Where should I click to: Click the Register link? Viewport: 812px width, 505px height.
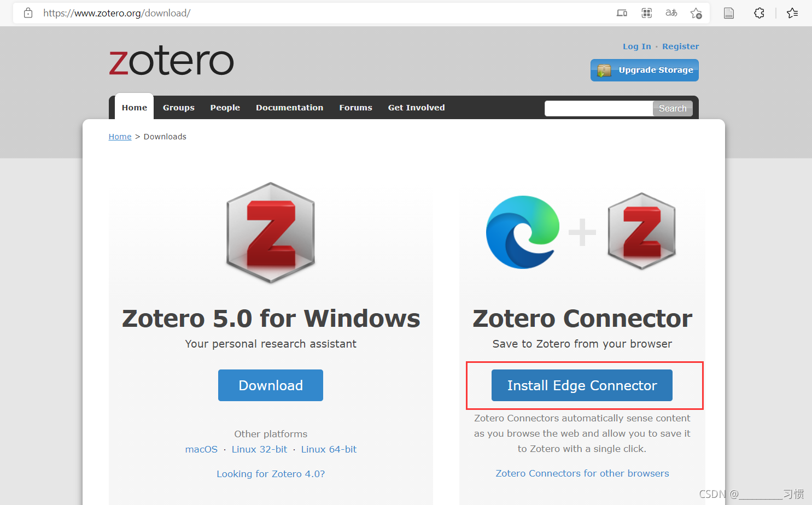pos(681,46)
